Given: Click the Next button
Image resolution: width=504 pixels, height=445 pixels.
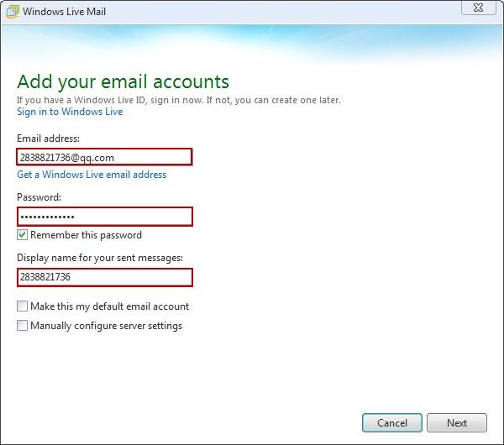Looking at the screenshot, I should point(457,422).
